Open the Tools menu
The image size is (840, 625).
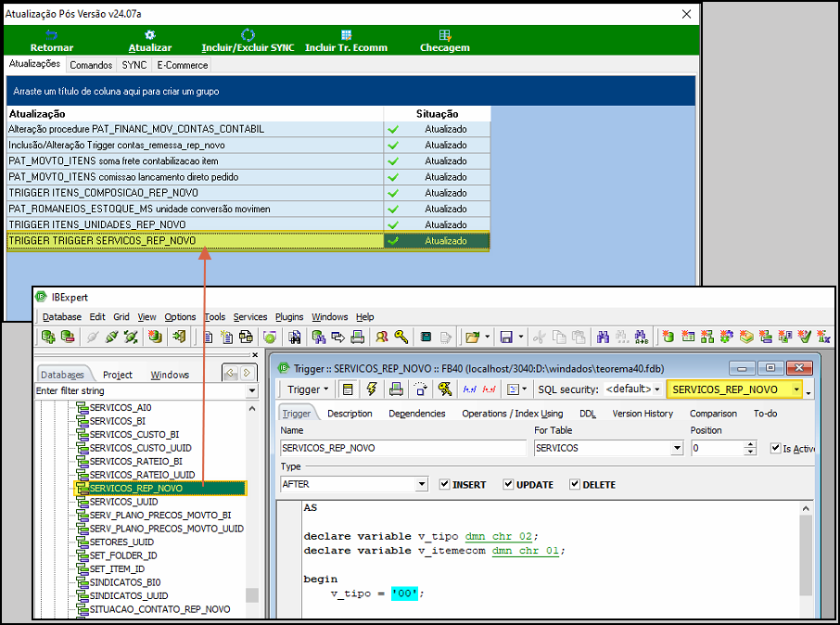tap(215, 317)
